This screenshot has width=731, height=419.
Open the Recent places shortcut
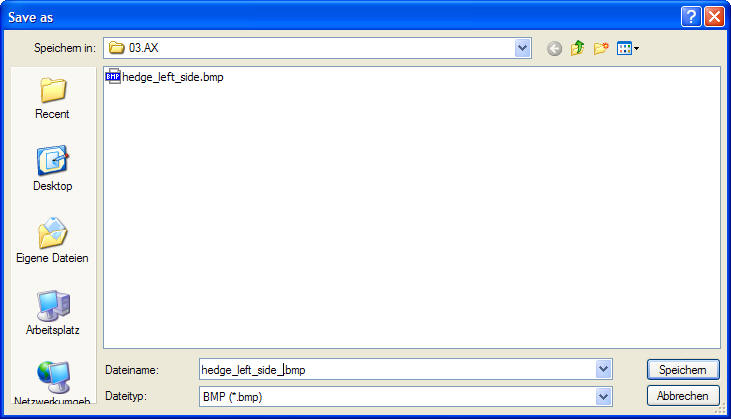point(52,98)
